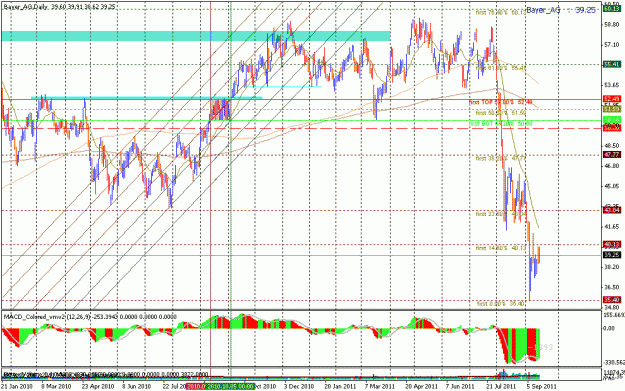625x391 pixels.
Task: Click the 46.80 price axis value
Action: pyautogui.click(x=612, y=166)
